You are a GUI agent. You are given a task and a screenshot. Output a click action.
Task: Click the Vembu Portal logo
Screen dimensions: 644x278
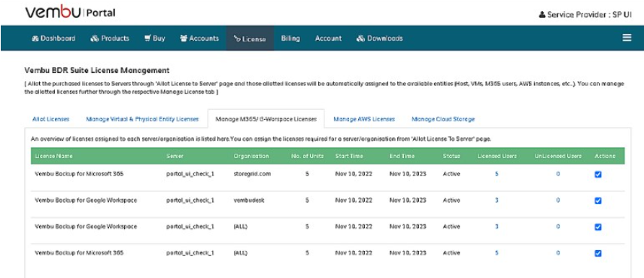click(x=70, y=12)
